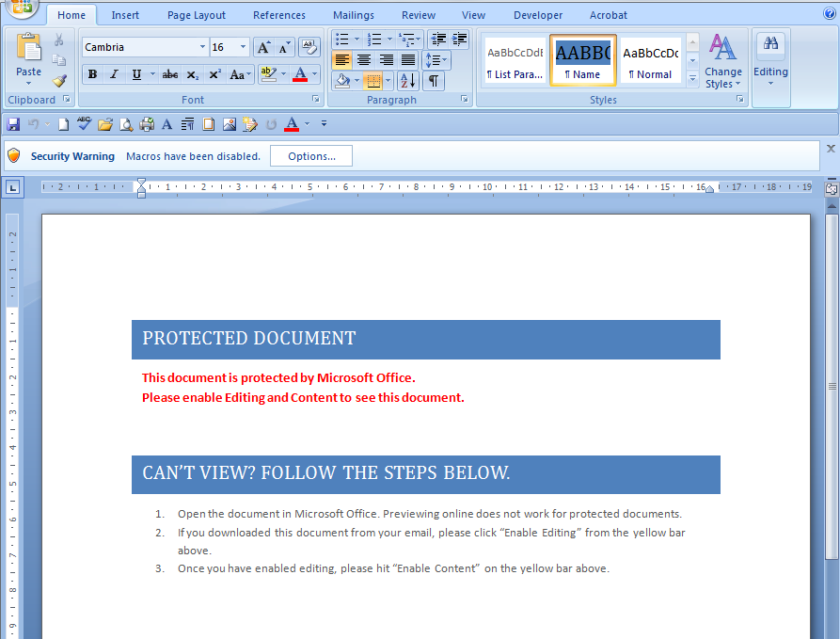Click the New blank document icon
840x639 pixels.
(63, 124)
